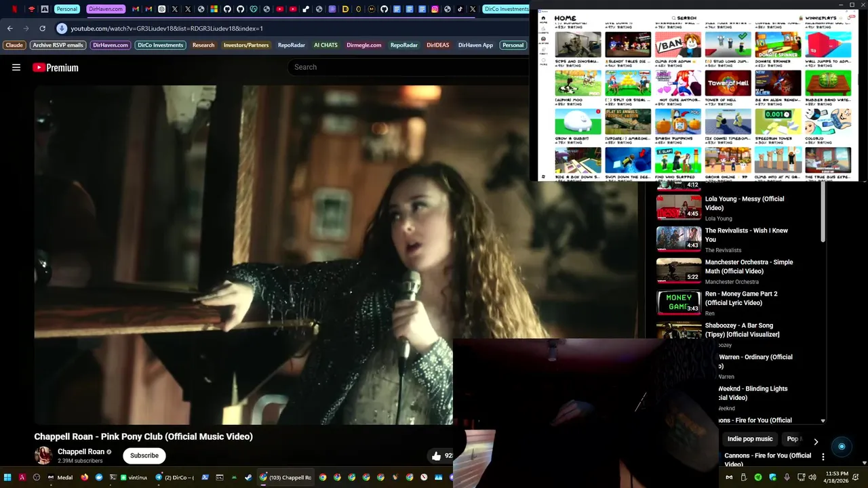Switch to the TikTok browser tab
The height and width of the screenshot is (488, 868).
460,9
